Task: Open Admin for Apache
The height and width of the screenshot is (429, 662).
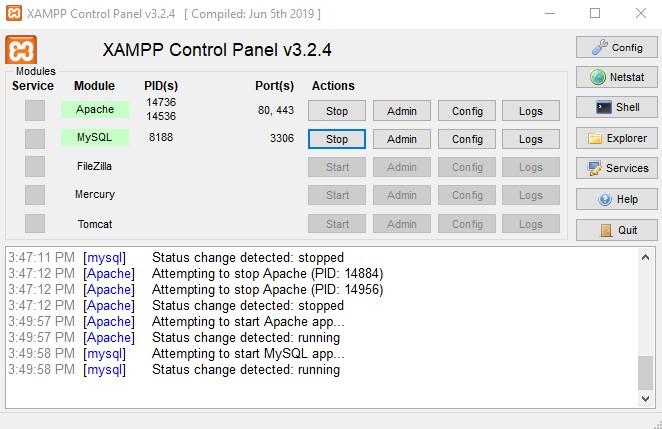Action: tap(401, 111)
